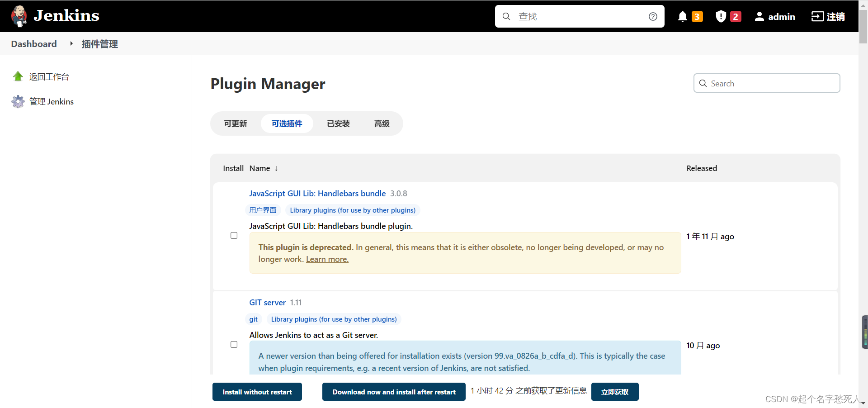
Task: Open the 已安装 tab
Action: [339, 123]
